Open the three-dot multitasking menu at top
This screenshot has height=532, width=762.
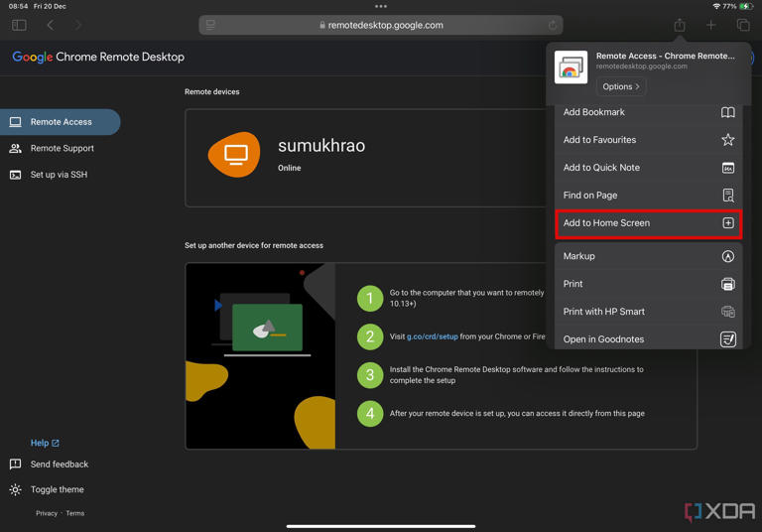(381, 6)
